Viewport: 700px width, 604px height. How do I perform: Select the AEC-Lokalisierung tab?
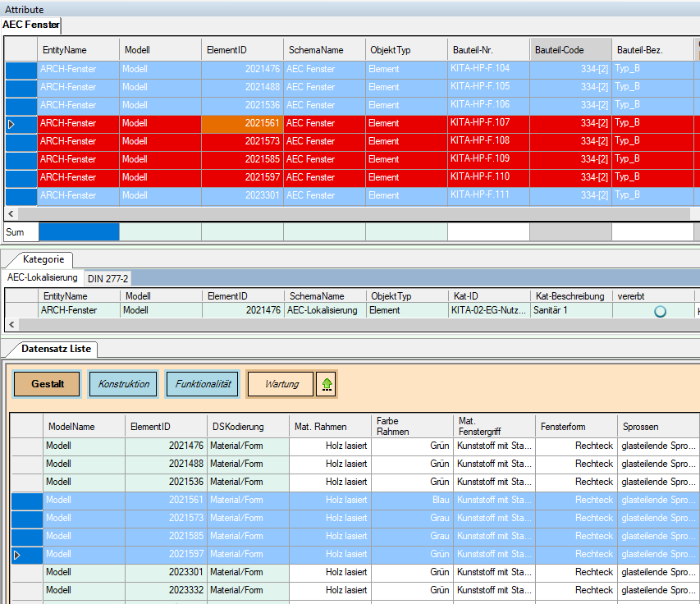pyautogui.click(x=43, y=277)
